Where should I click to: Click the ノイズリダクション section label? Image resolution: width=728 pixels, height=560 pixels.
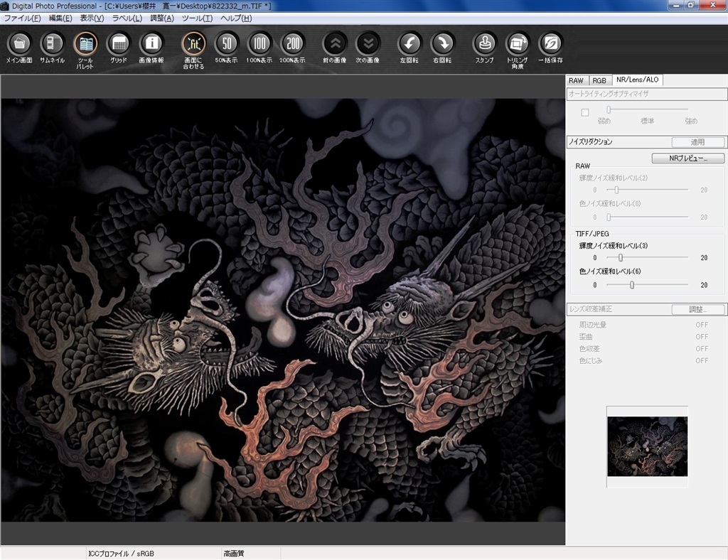point(591,142)
